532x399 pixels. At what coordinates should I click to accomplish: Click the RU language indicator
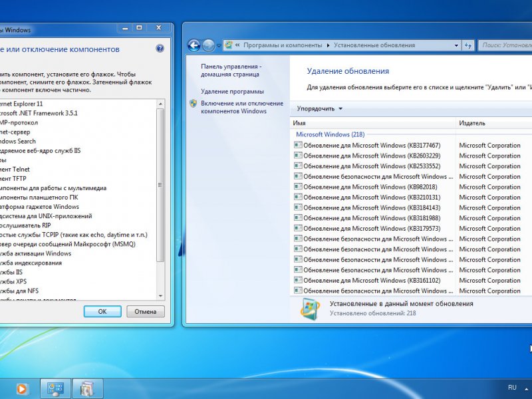point(512,388)
